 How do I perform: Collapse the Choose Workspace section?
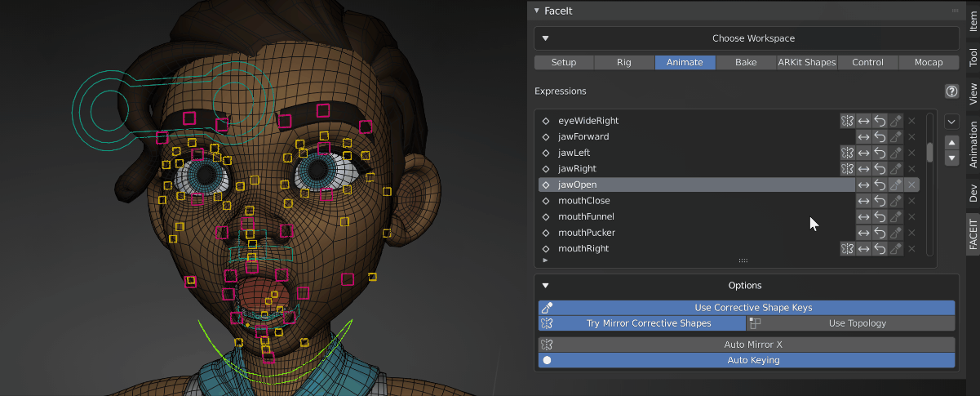(546, 38)
